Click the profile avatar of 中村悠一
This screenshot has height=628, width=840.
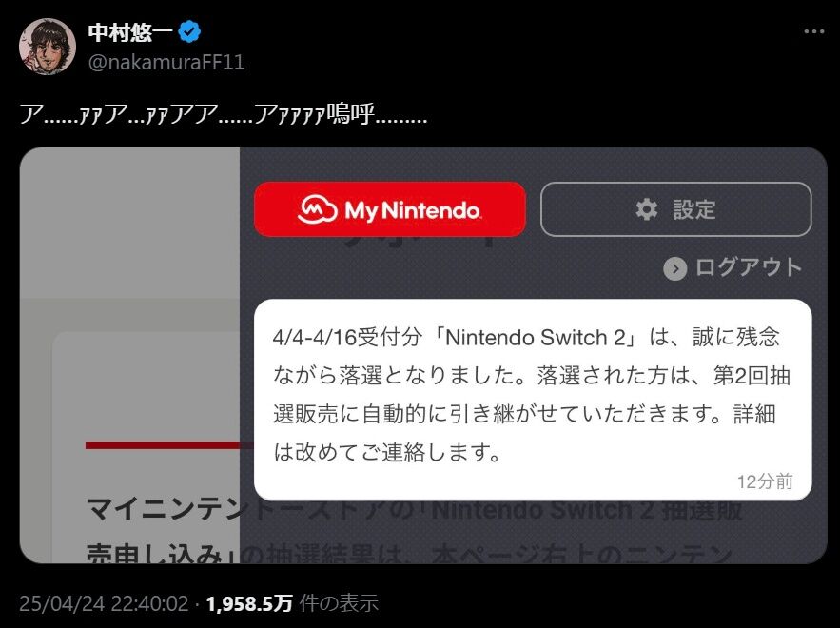48,47
